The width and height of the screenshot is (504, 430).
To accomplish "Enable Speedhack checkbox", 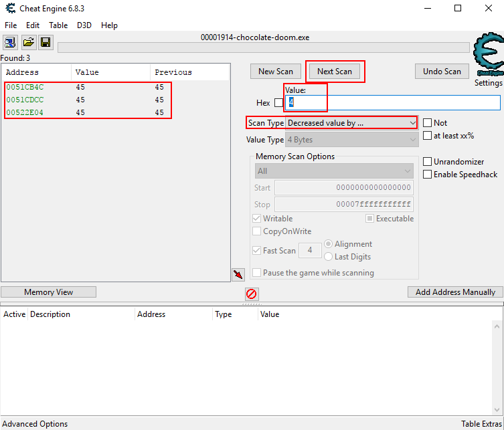I will click(428, 175).
